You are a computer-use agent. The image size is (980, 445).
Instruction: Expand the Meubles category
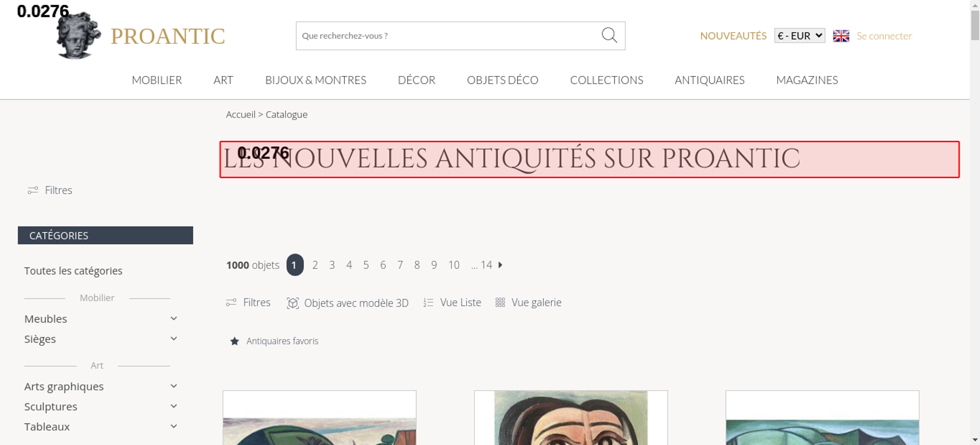[173, 319]
